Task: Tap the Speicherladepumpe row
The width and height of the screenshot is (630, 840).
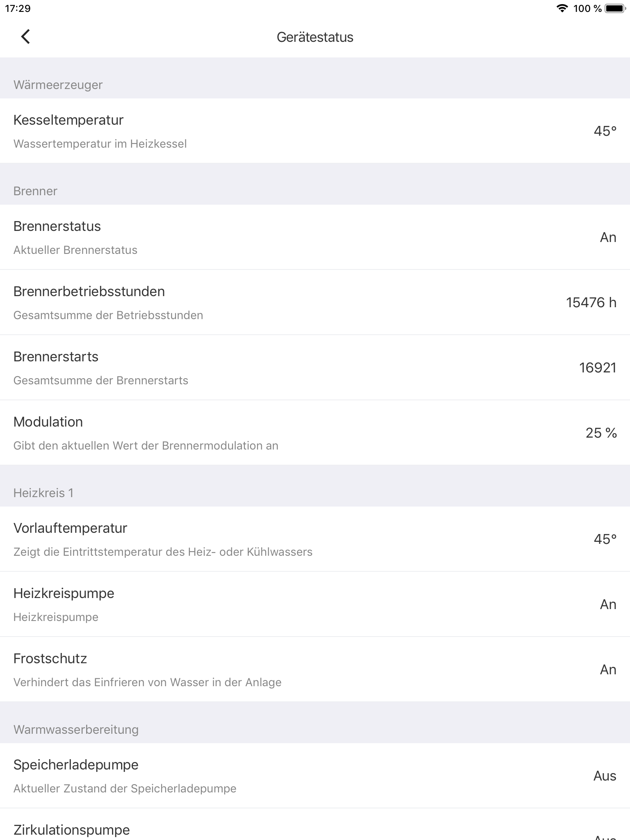Action: 315,776
